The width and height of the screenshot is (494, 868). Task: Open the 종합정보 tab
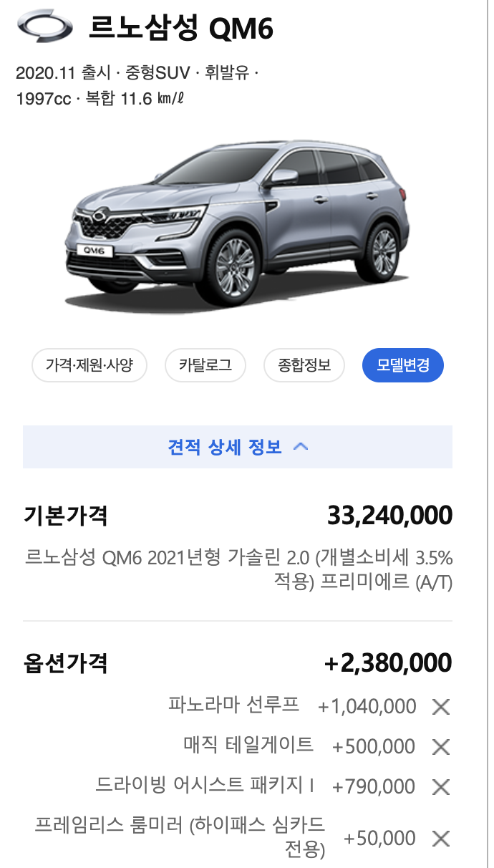[304, 365]
